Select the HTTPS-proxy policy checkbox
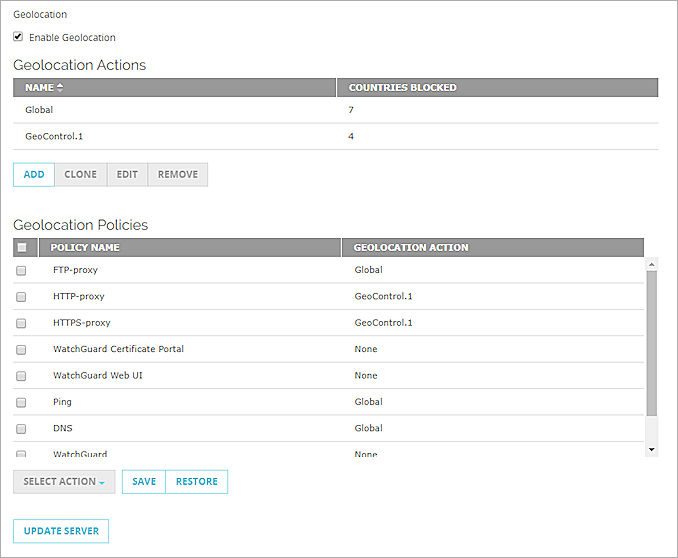 (x=21, y=323)
